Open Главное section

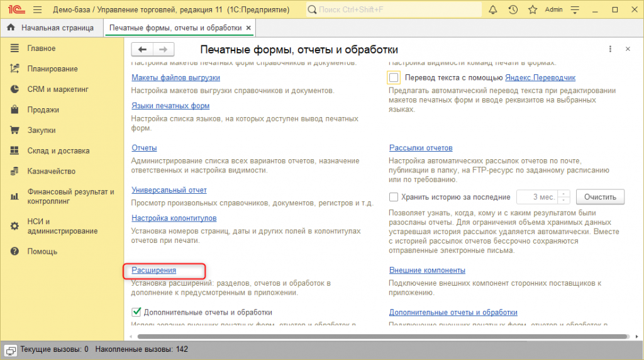[42, 48]
